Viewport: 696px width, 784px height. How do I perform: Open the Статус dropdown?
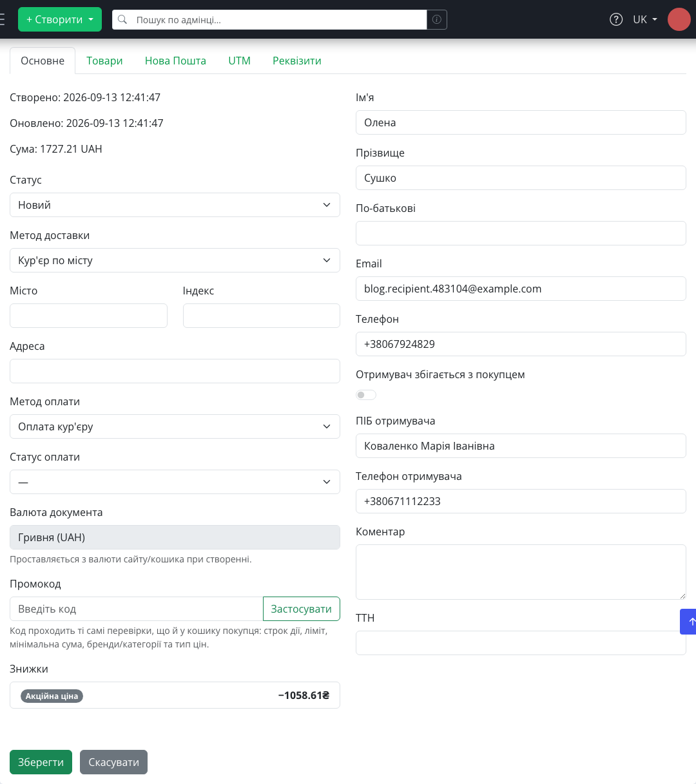175,205
